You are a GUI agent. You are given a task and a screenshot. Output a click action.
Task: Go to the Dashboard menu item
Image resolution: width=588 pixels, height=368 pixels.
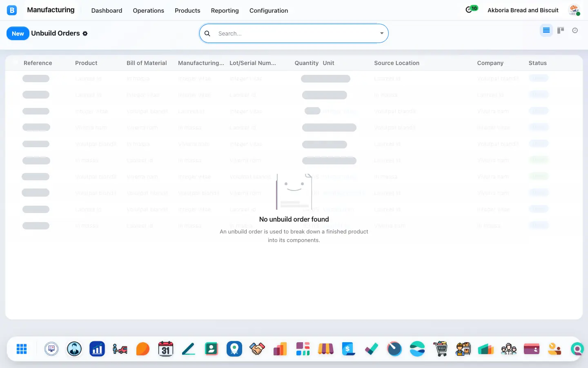pos(107,11)
